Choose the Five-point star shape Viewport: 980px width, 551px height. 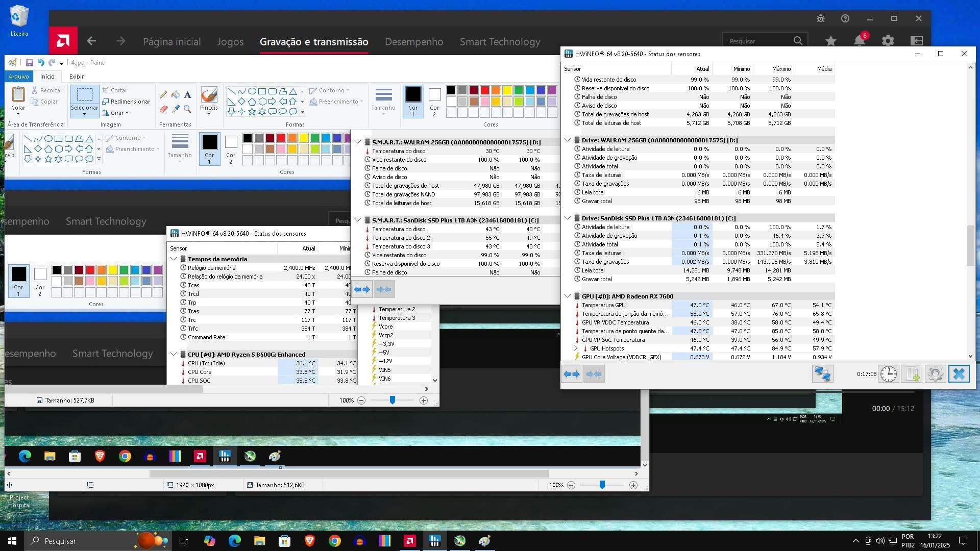click(252, 111)
